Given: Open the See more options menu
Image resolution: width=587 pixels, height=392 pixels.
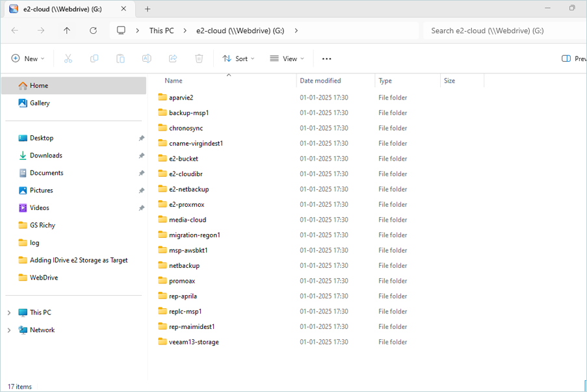Looking at the screenshot, I should click(326, 59).
